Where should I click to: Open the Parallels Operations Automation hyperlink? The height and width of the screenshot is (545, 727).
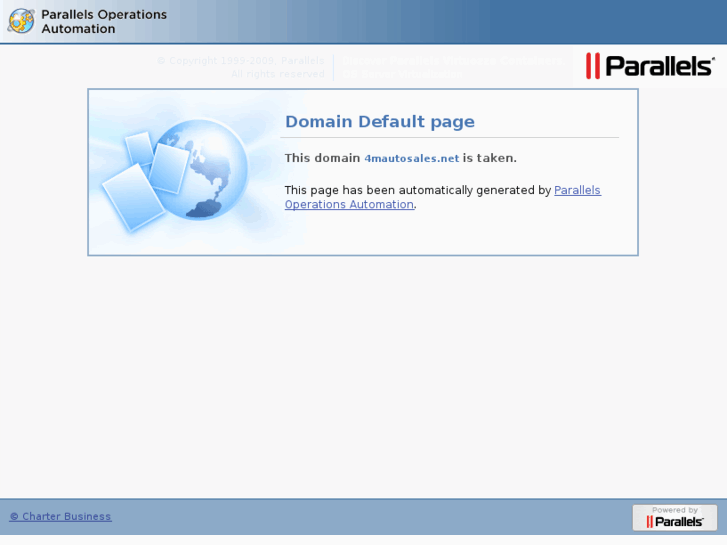coord(443,197)
